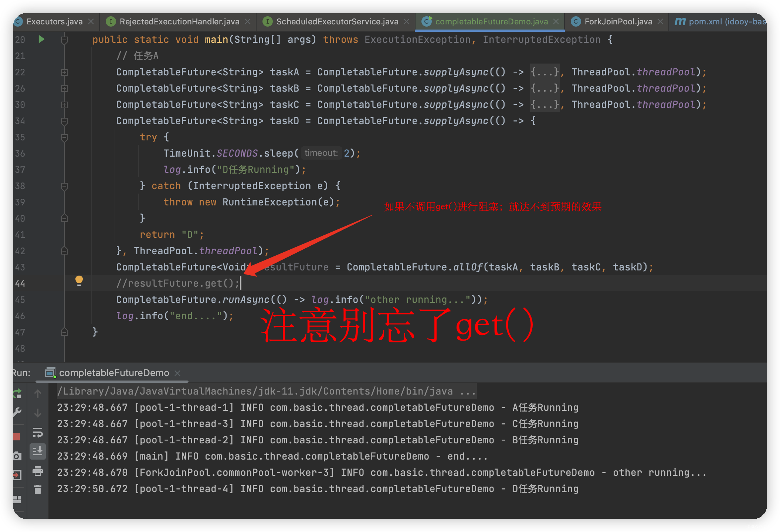This screenshot has height=532, width=780.
Task: Collapse try block fold at line 35
Action: pos(64,137)
